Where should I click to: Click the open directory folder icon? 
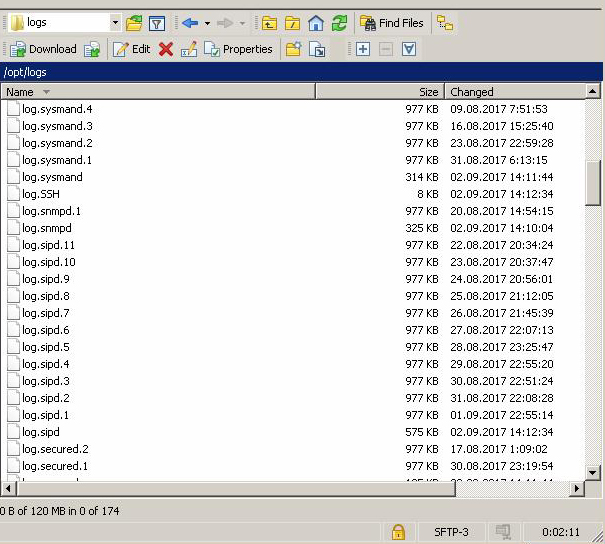click(134, 23)
